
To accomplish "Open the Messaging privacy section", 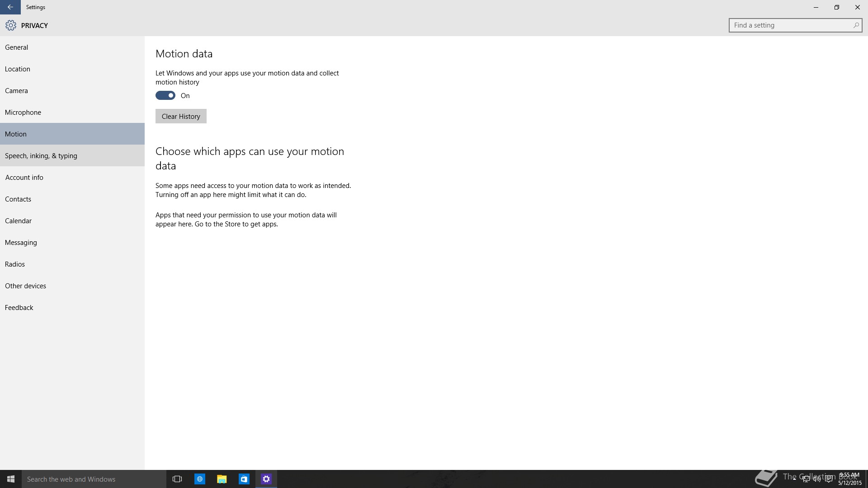I will tap(72, 242).
